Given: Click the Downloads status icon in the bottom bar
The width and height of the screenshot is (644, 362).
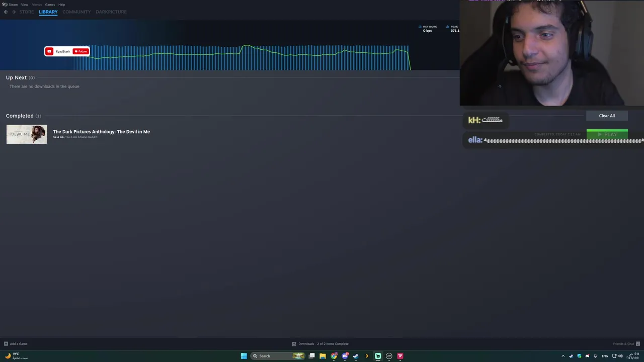Looking at the screenshot, I should click(x=294, y=344).
